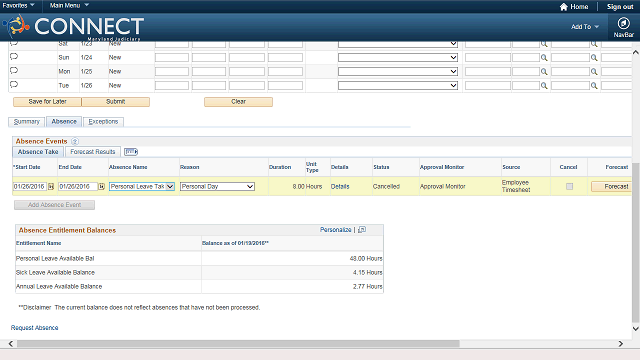The height and width of the screenshot is (360, 640).
Task: Click show all columns icon beside Forecast Results
Action: [131, 152]
